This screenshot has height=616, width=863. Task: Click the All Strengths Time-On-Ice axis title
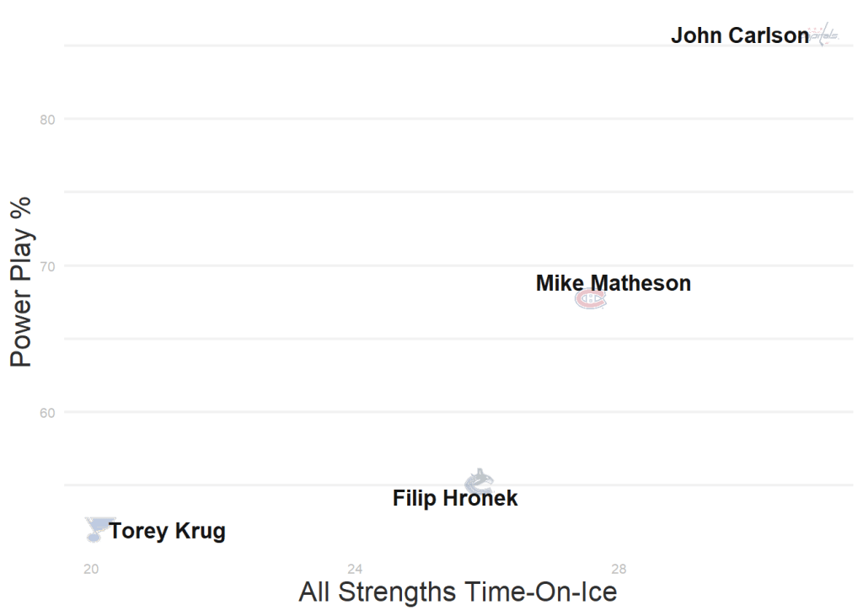click(x=458, y=592)
